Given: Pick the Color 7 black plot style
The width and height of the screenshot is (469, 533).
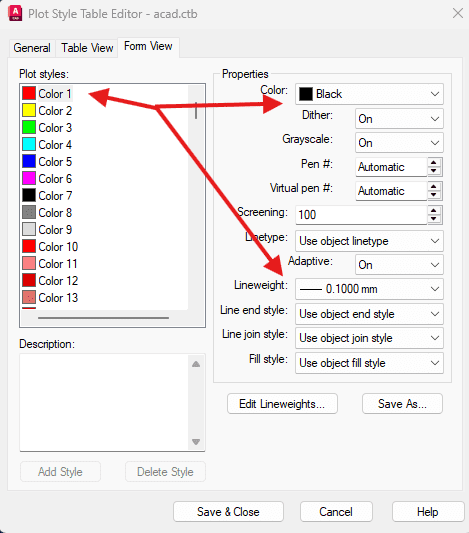Looking at the screenshot, I should coord(48,195).
